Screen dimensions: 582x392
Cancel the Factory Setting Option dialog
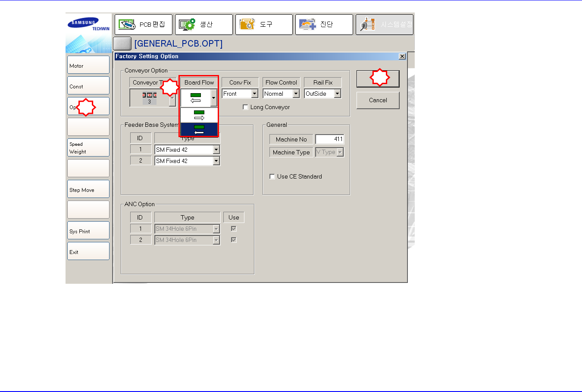[x=378, y=100]
